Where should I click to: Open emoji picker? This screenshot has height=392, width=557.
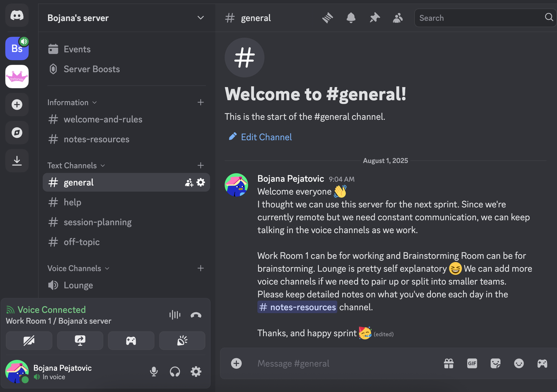[x=519, y=363]
